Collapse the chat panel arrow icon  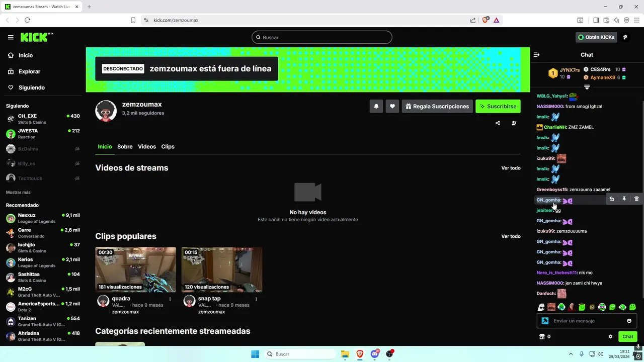click(536, 55)
